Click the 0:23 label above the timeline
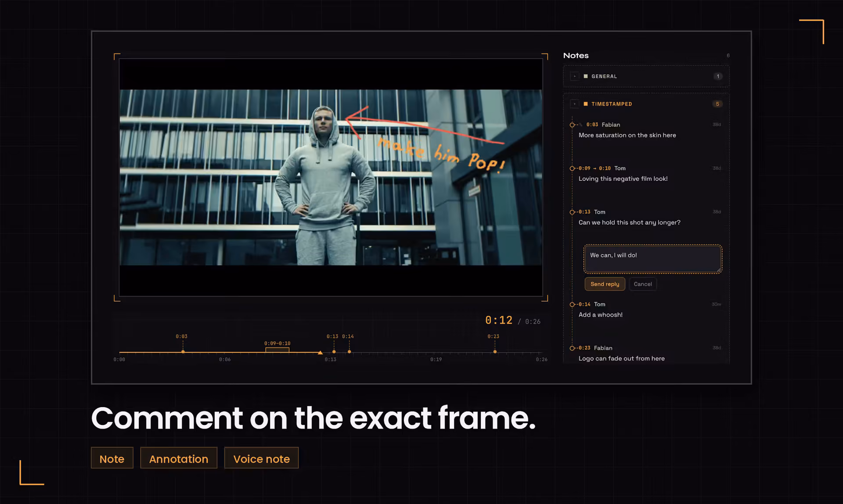 [493, 336]
